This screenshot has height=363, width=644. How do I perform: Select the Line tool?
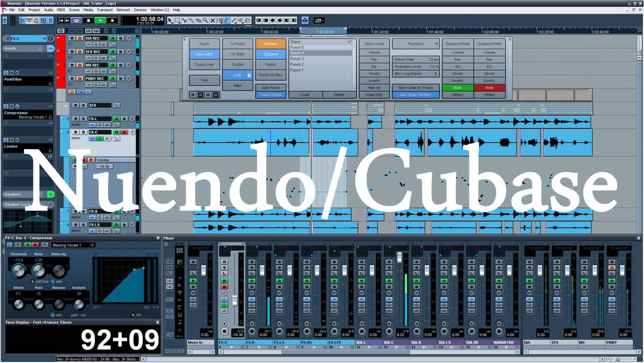pos(234,20)
